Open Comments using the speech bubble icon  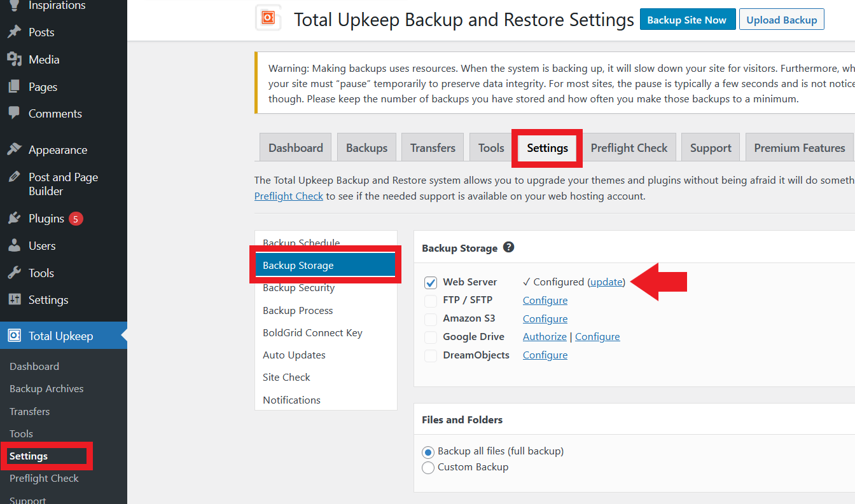15,113
